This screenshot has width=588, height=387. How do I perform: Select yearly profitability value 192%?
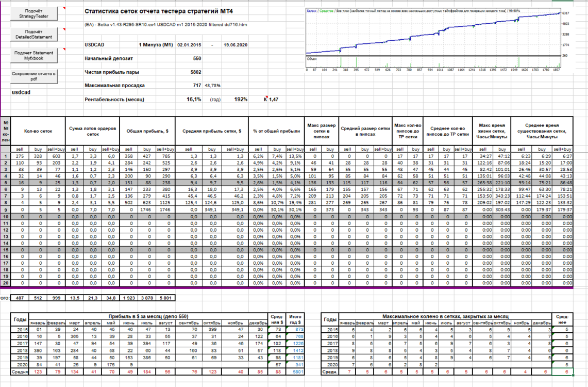tap(240, 100)
